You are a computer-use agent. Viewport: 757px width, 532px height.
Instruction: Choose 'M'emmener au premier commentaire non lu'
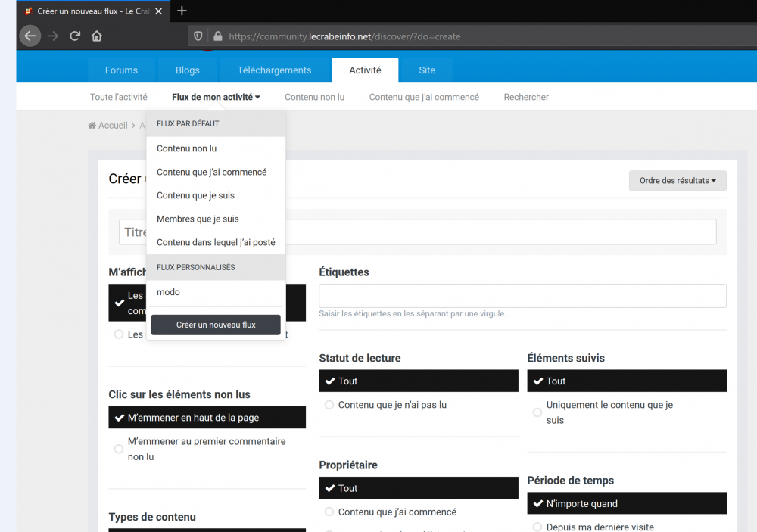(x=119, y=449)
